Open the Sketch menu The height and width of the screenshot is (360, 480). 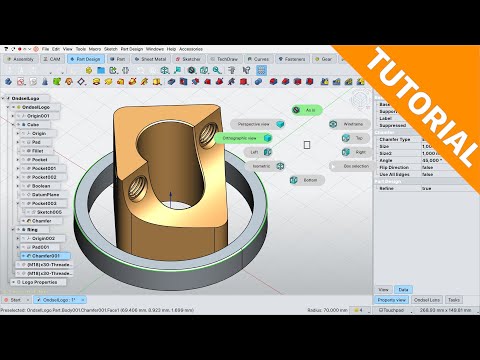[x=111, y=49]
